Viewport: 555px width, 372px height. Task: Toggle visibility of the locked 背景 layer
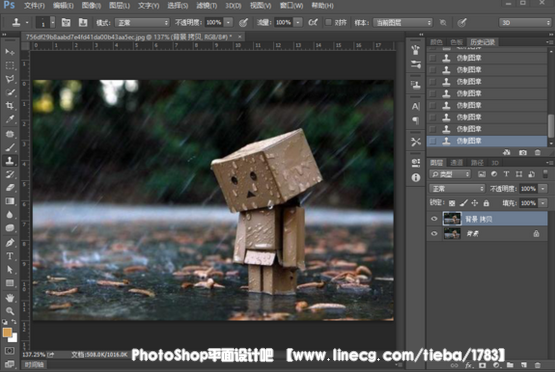point(434,234)
